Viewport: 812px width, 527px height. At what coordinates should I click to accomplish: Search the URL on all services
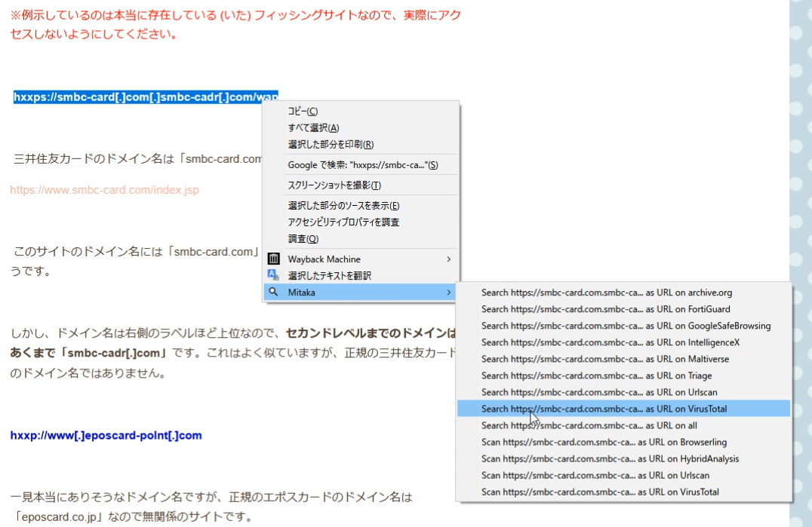pos(623,426)
